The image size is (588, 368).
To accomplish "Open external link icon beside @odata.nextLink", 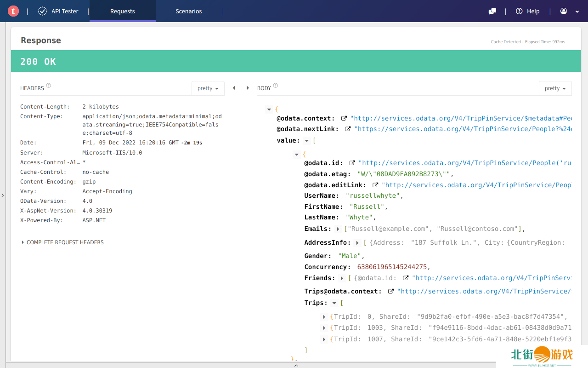I will pos(348,129).
